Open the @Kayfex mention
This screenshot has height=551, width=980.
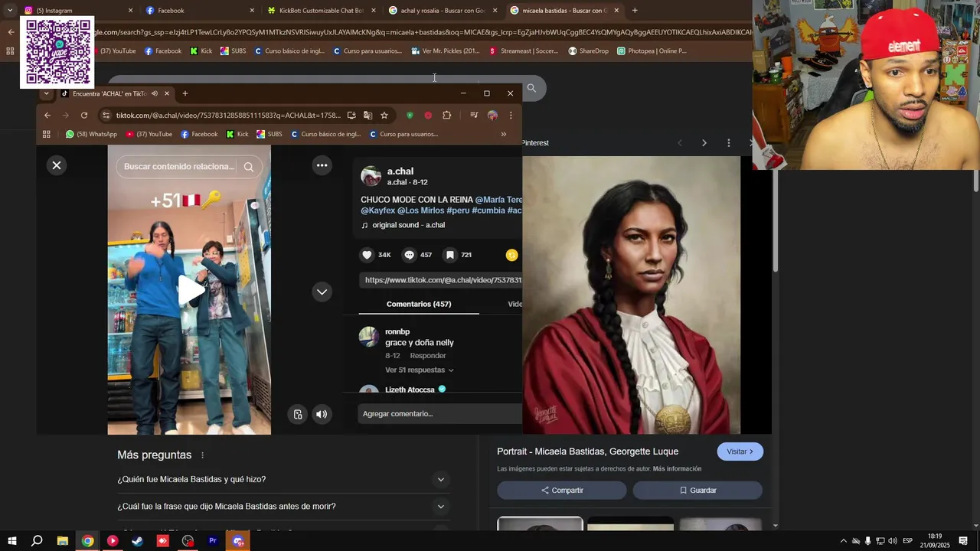coord(378,210)
